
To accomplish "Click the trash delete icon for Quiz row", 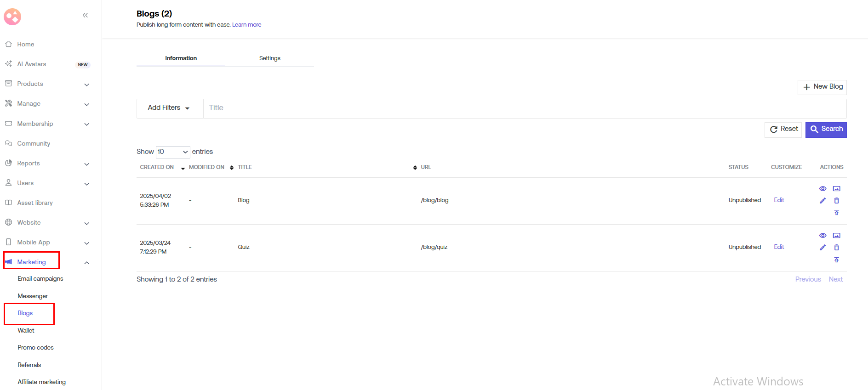I will [836, 248].
